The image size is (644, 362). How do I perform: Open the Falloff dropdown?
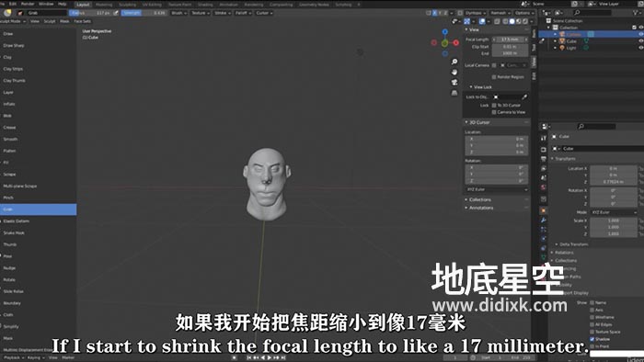243,13
